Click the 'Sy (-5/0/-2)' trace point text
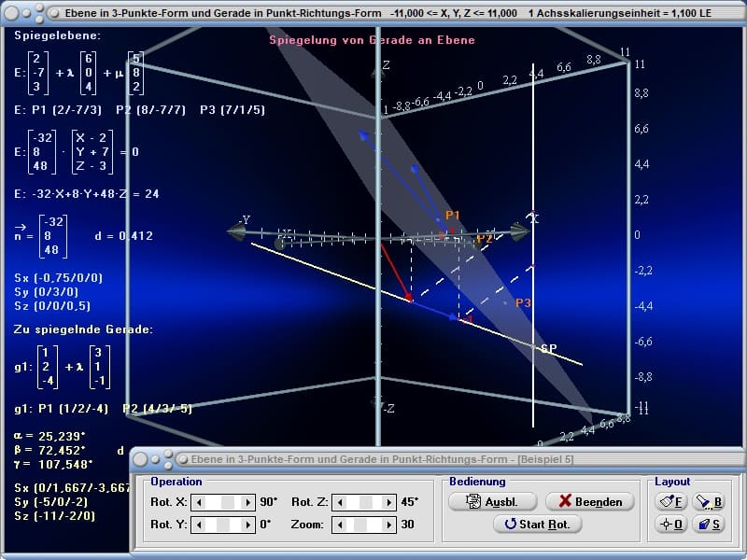747x560 pixels. click(x=50, y=501)
